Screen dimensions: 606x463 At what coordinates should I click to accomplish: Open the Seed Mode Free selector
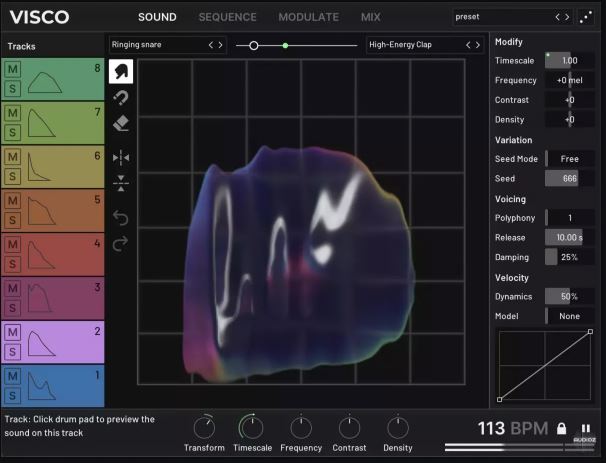(x=570, y=159)
